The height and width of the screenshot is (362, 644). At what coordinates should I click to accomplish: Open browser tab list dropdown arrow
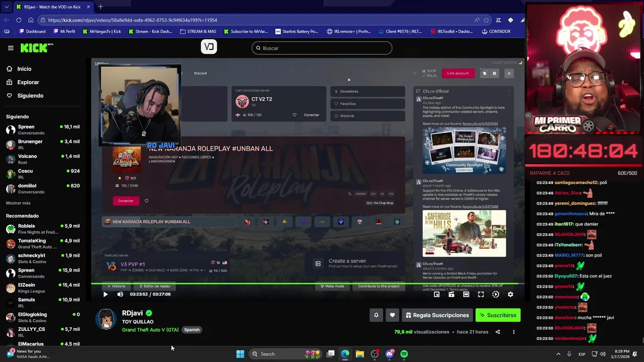point(6,7)
